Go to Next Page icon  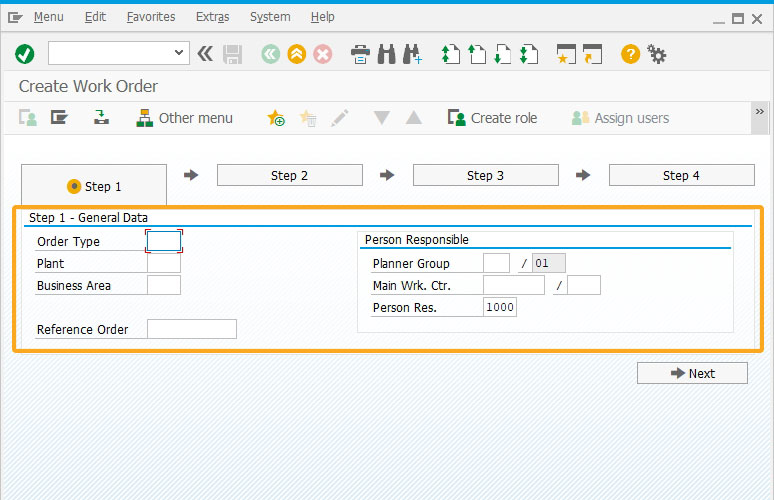tap(503, 54)
